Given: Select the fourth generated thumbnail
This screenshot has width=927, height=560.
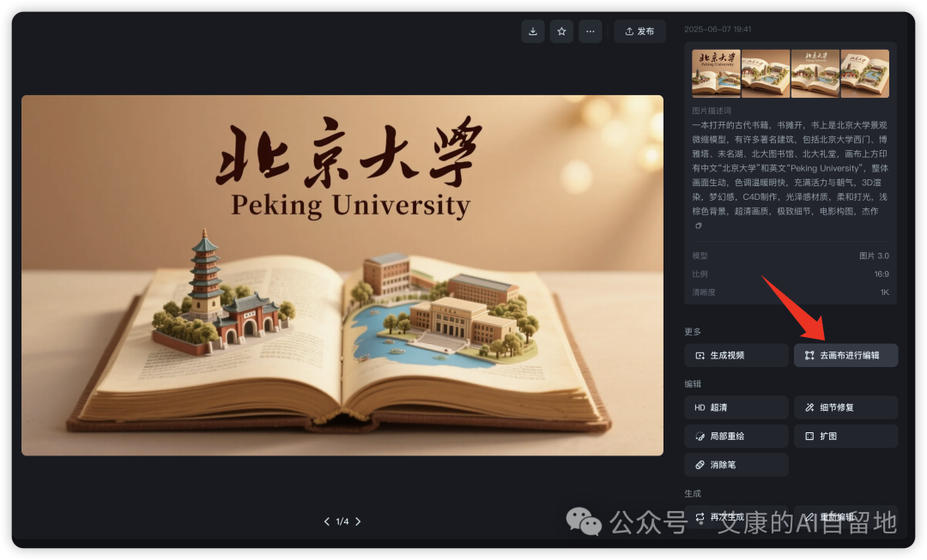Looking at the screenshot, I should pos(865,73).
